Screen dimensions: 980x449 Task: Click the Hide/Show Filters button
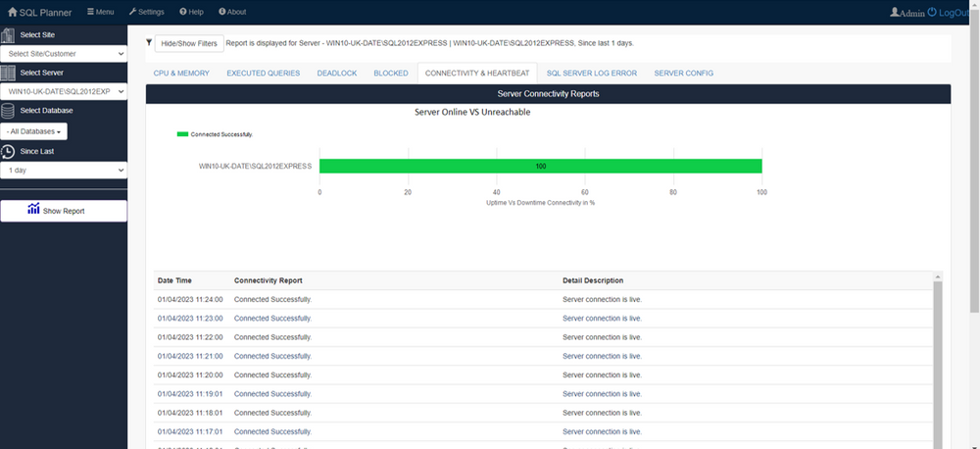tap(188, 44)
